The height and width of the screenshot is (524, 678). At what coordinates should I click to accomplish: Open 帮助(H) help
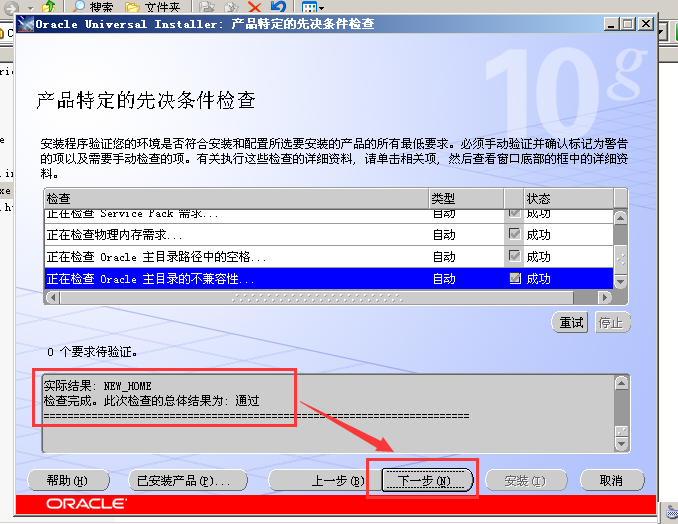(68, 480)
